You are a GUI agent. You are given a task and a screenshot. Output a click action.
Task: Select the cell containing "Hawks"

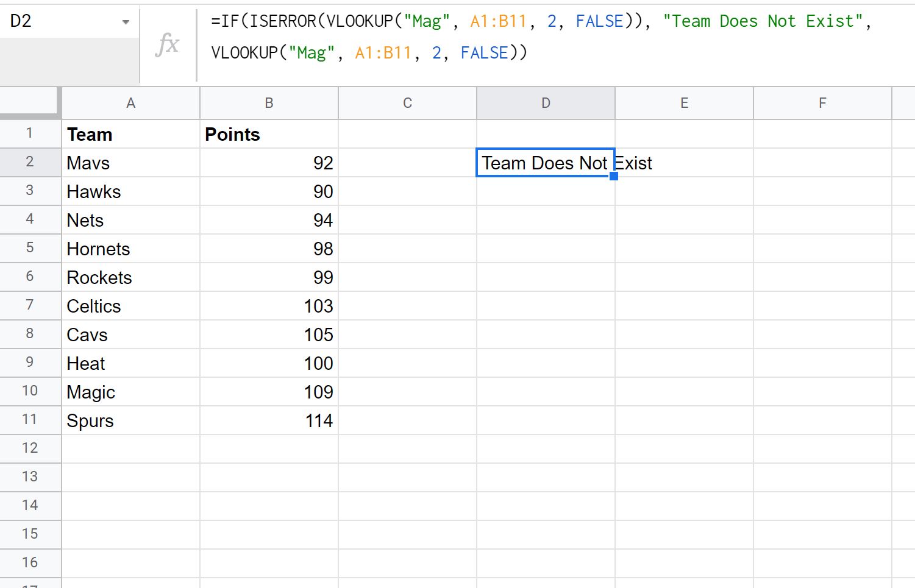pyautogui.click(x=131, y=191)
